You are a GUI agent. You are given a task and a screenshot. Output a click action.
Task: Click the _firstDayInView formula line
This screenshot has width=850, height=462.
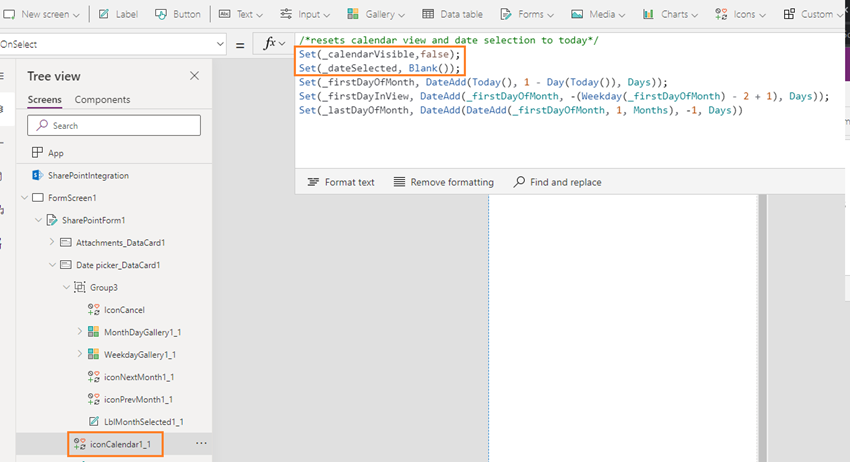pos(564,97)
